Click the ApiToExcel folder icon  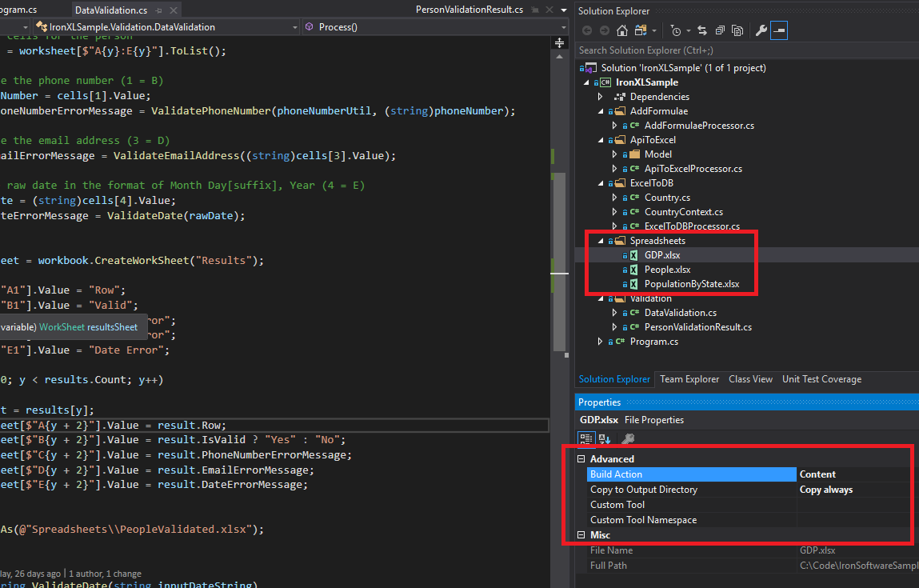click(620, 140)
